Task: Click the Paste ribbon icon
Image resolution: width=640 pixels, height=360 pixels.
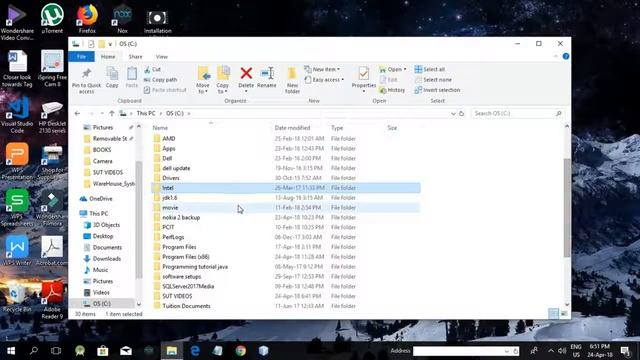Action: (x=131, y=74)
